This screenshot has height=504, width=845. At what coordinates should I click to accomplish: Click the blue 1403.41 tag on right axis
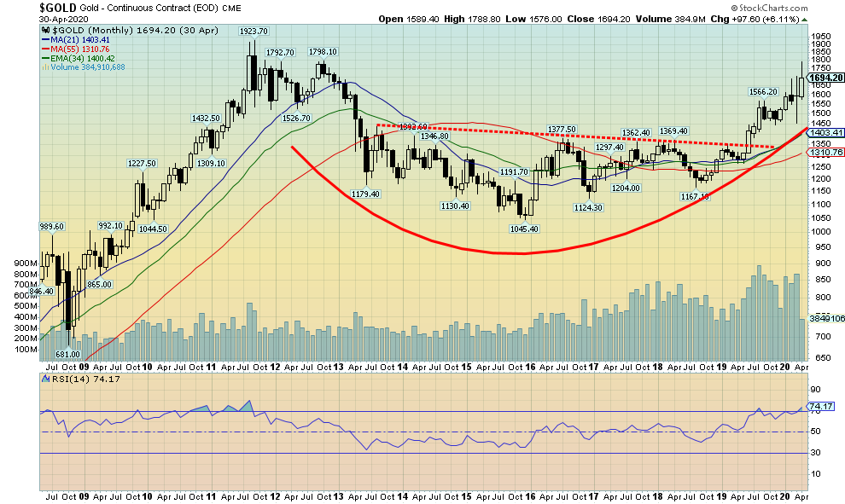point(825,132)
